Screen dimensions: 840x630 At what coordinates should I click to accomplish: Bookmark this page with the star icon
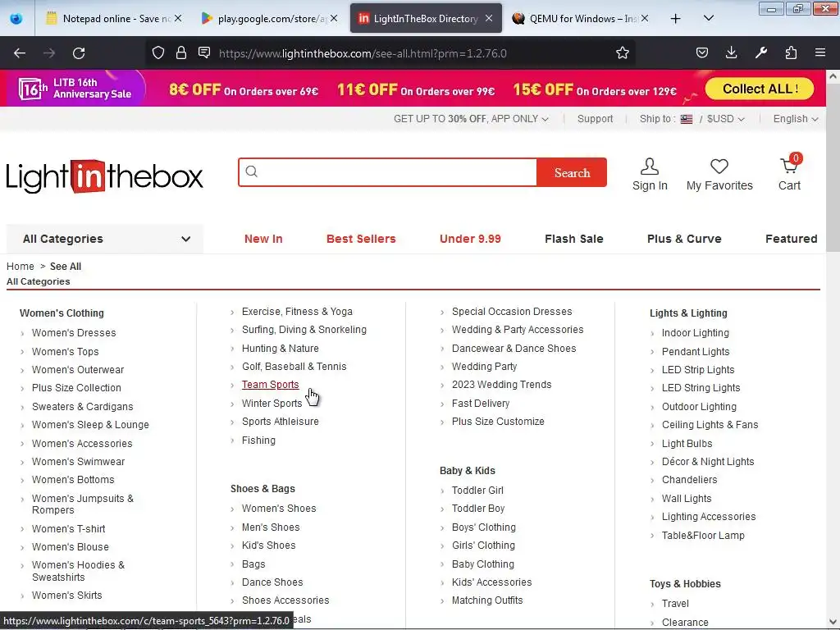click(622, 52)
